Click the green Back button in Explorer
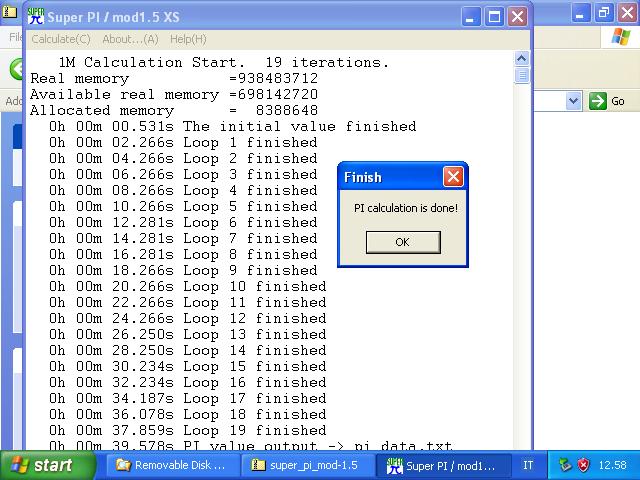This screenshot has height=480, width=640. [x=16, y=69]
